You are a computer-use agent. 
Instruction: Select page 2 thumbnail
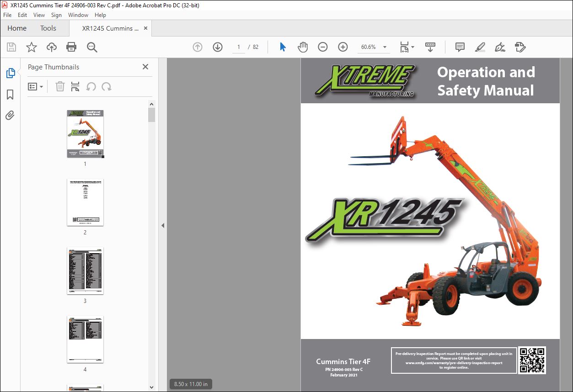(85, 202)
